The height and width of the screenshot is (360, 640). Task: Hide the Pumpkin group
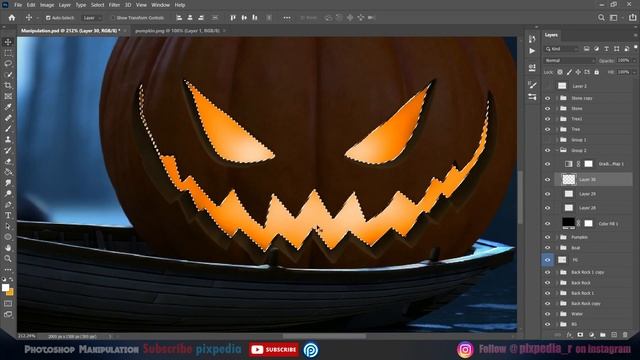point(547,237)
